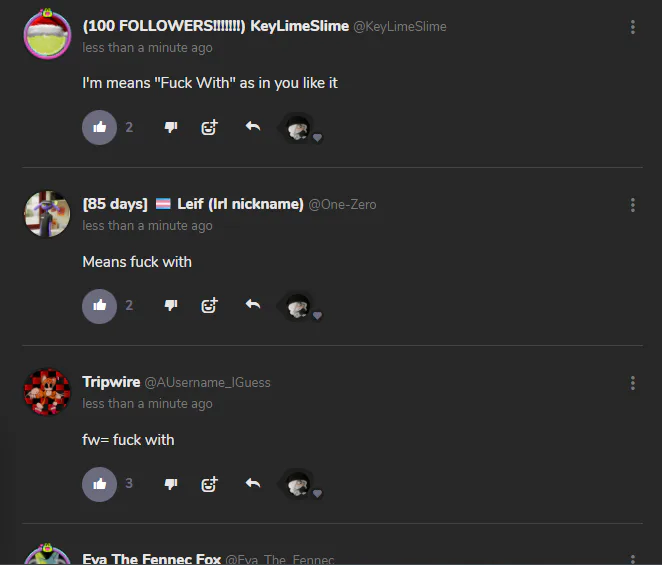The height and width of the screenshot is (565, 662).
Task: Add a reaction to Tripwire's comment
Action: coord(209,484)
